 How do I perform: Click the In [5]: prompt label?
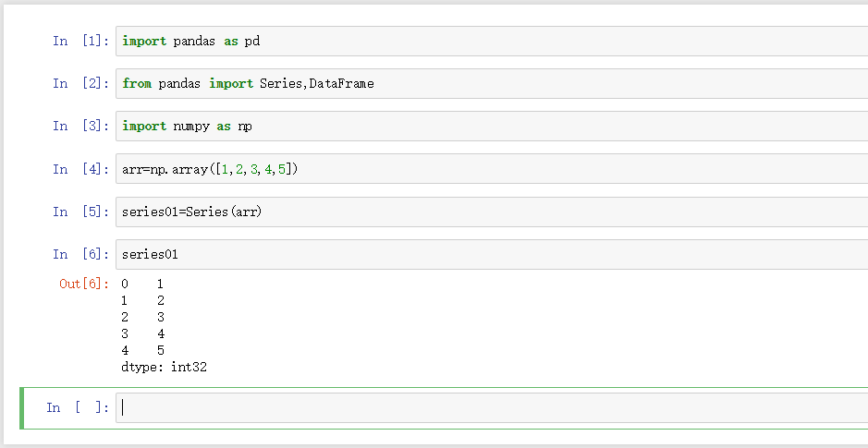point(81,212)
